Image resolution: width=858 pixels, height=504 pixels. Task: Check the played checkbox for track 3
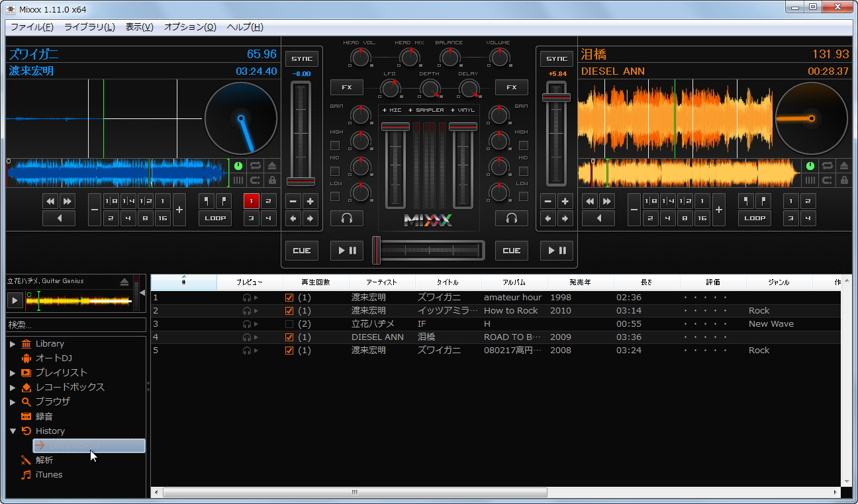click(289, 324)
